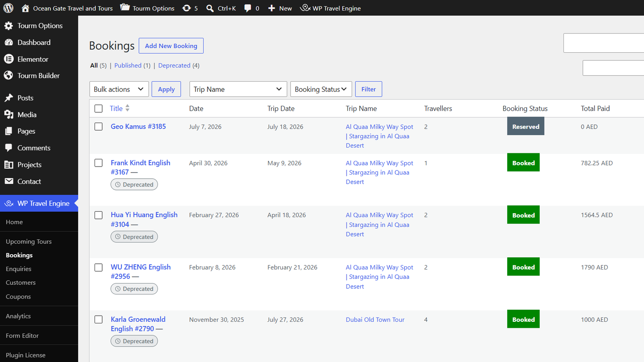Click the WordPress logo icon

(x=8, y=8)
